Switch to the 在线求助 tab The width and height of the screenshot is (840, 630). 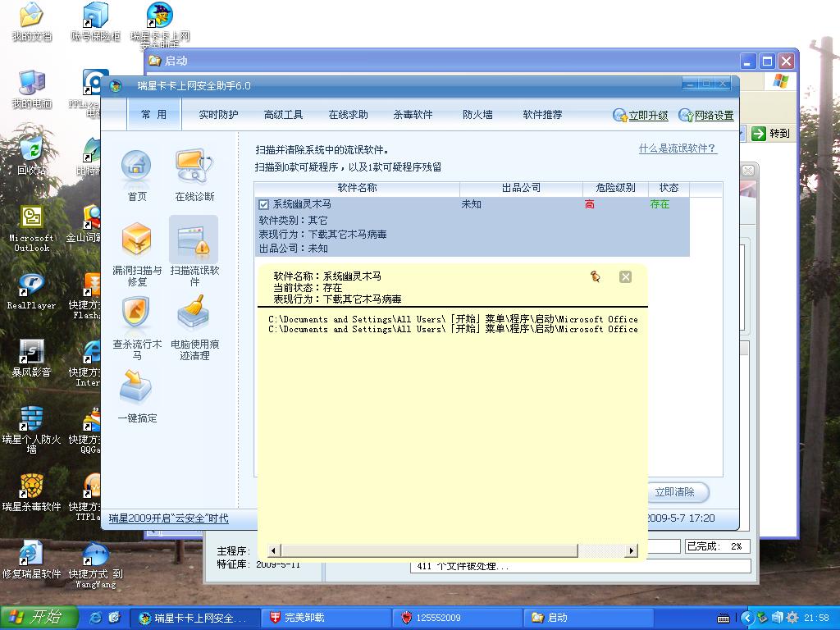[x=348, y=115]
